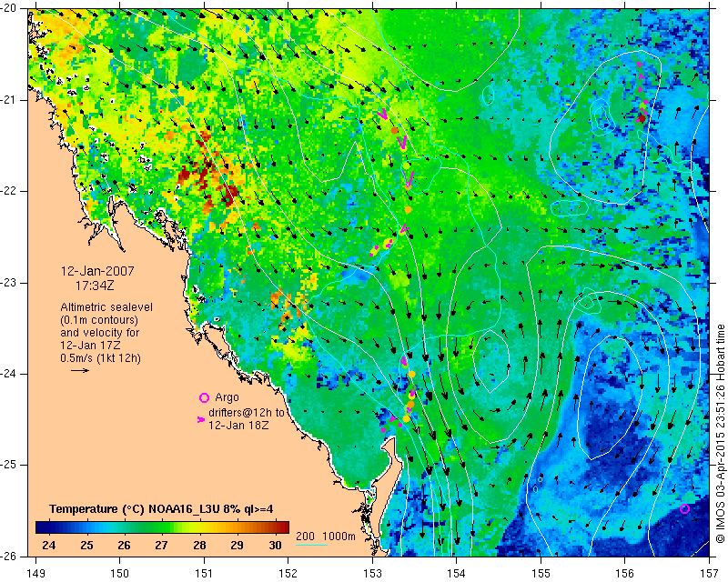
Task: Click the Argo float circle near bottom-right corner
Action: coord(684,509)
